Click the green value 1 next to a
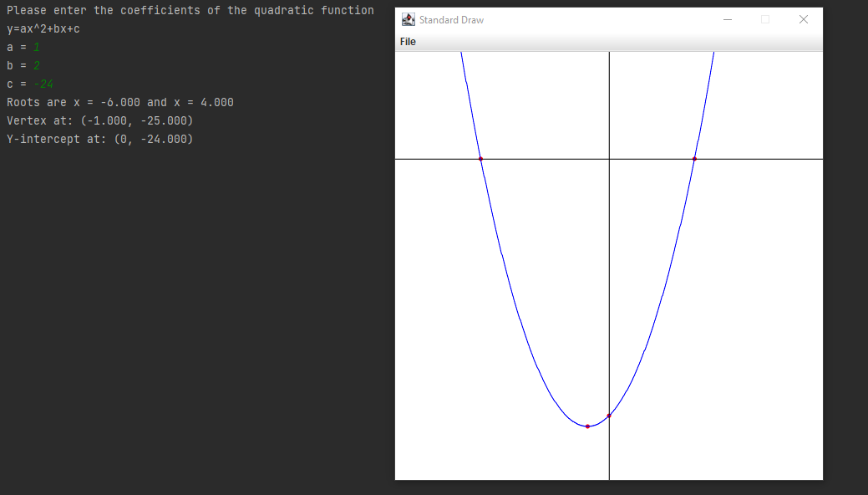The image size is (868, 495). coord(35,47)
